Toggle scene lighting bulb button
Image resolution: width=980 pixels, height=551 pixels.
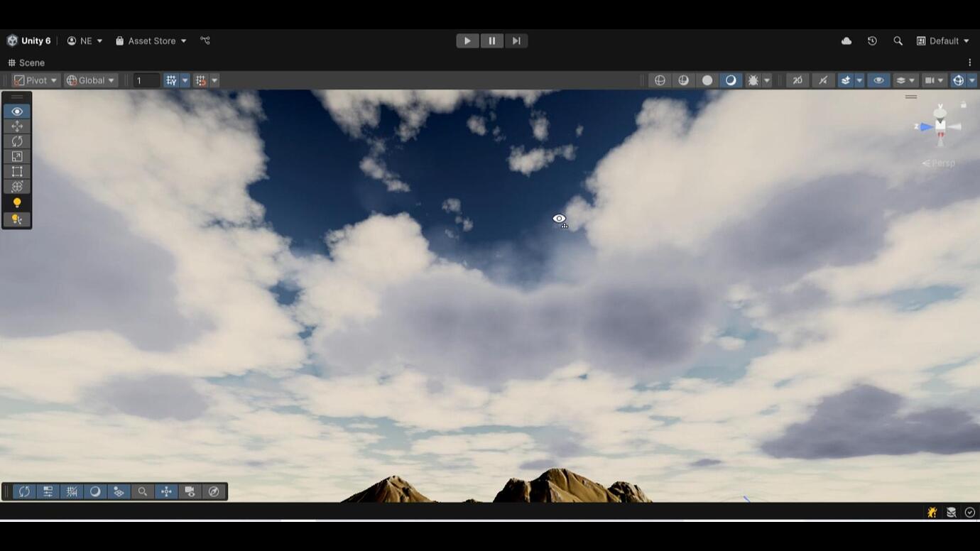click(x=17, y=202)
